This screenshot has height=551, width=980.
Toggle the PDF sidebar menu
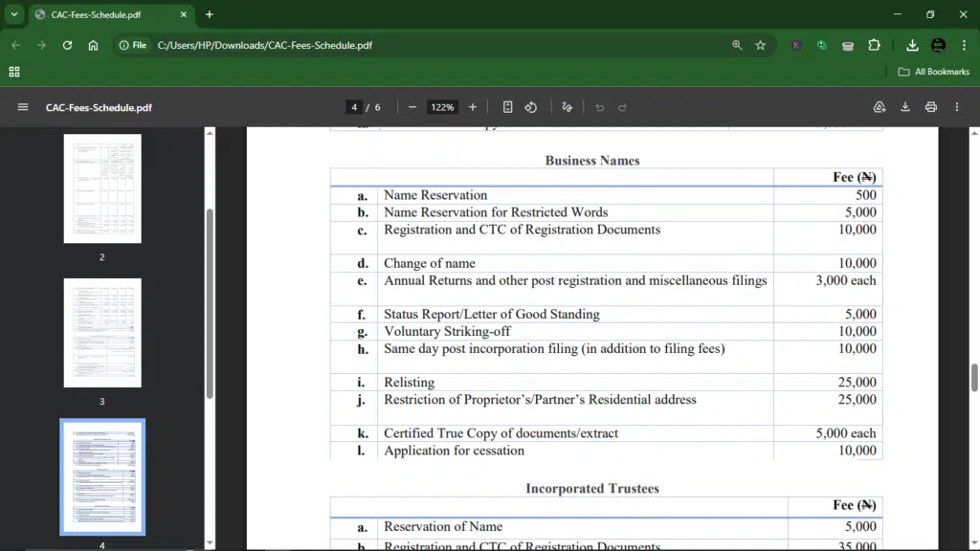coord(23,107)
